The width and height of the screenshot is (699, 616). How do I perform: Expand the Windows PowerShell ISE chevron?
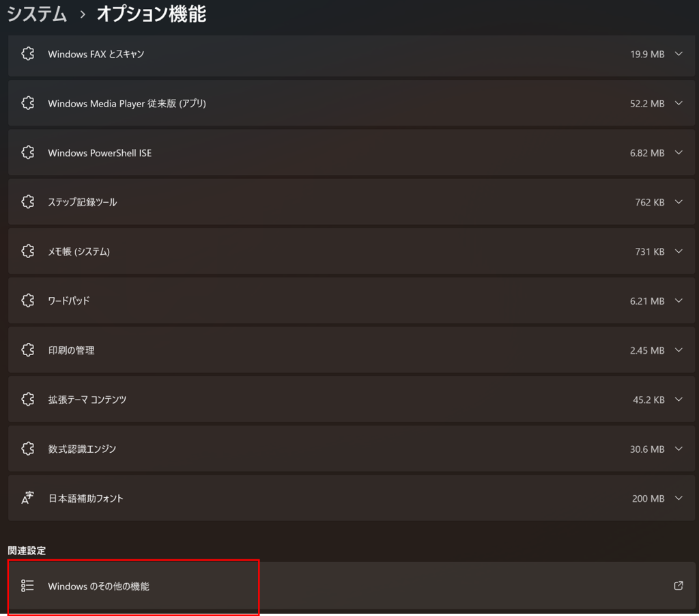pos(678,153)
